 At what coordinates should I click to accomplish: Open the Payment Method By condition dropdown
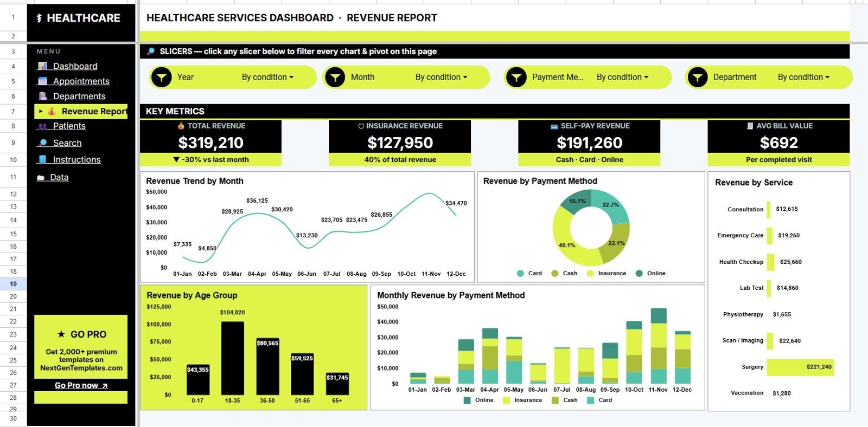point(622,77)
